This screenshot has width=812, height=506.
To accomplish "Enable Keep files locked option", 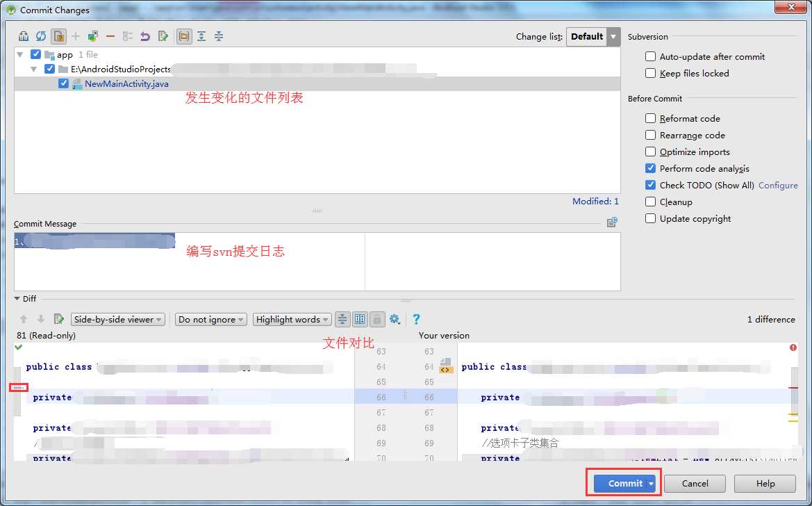I will 650,73.
